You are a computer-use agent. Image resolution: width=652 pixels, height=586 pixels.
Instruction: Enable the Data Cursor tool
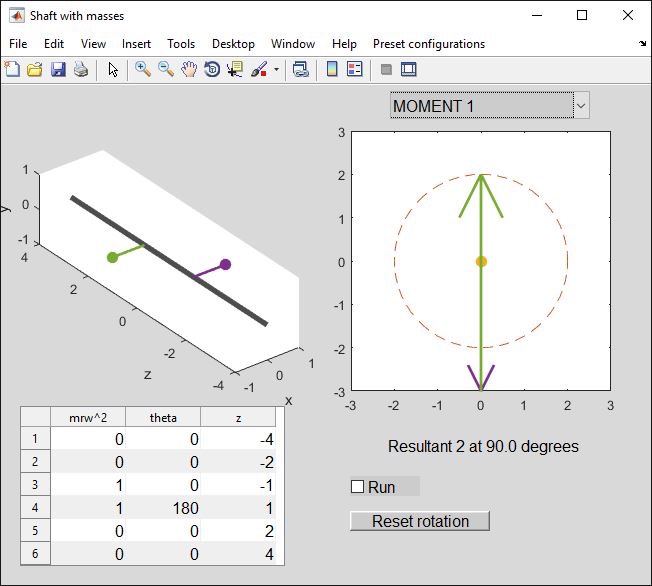click(235, 69)
